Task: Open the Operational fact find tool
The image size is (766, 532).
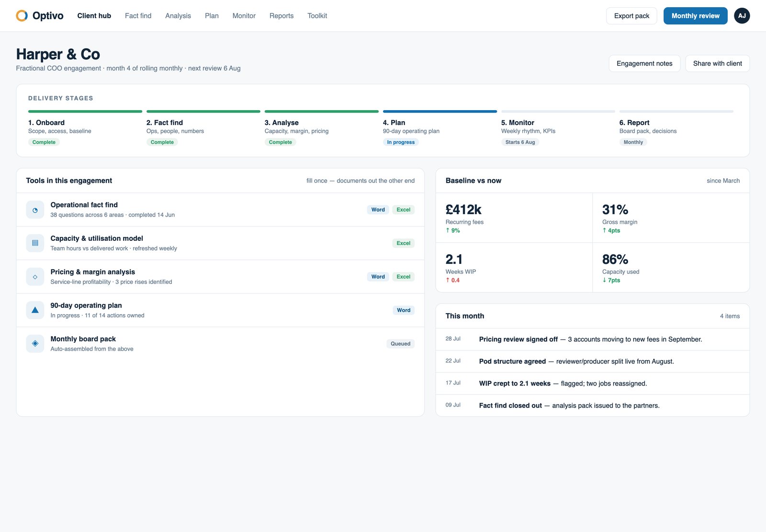Action: [x=220, y=210]
